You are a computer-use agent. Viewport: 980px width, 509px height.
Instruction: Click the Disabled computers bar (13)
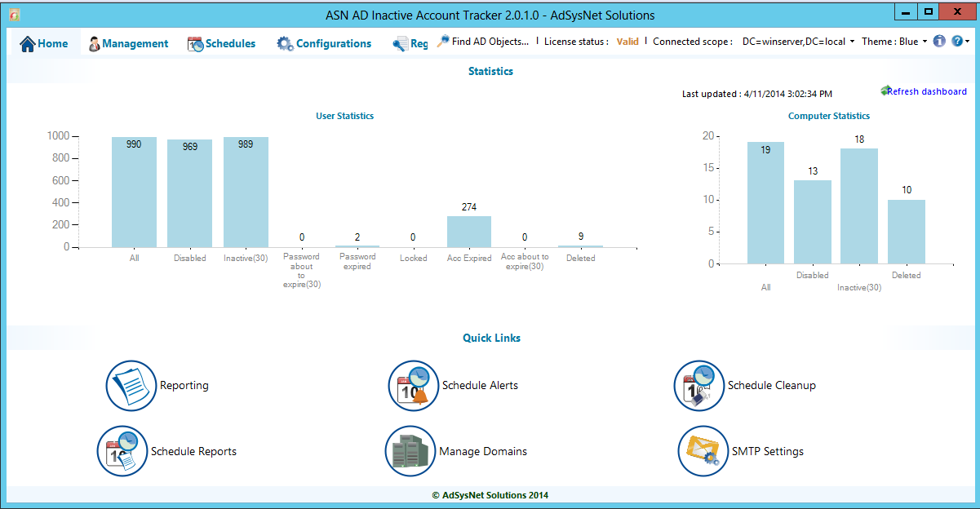coord(813,222)
